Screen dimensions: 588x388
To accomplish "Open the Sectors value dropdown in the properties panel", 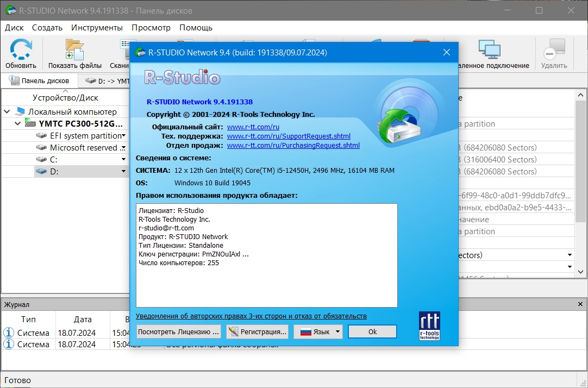I will click(570, 255).
